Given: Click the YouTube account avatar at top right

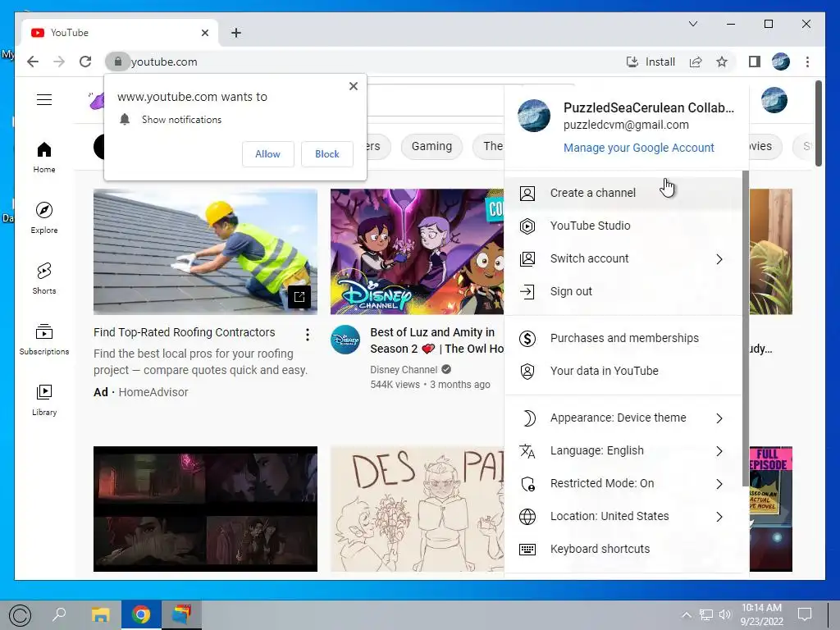Looking at the screenshot, I should pos(774,100).
